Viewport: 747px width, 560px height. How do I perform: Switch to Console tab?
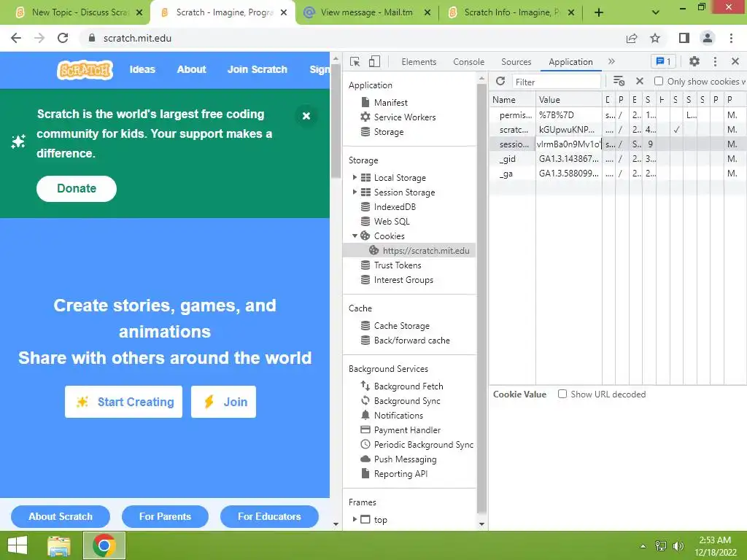click(x=469, y=61)
